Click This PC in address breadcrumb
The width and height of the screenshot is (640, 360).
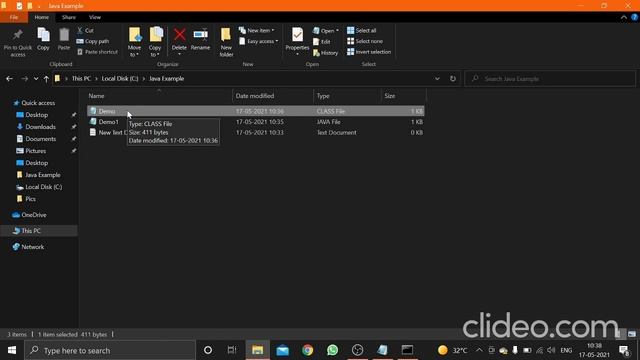tap(81, 78)
